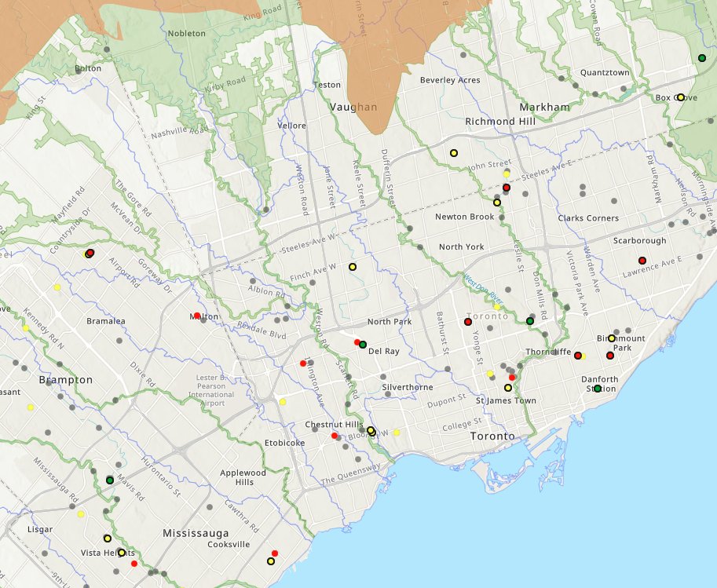717x588 pixels.
Task: Select the Etobicoke label
Action: [284, 443]
